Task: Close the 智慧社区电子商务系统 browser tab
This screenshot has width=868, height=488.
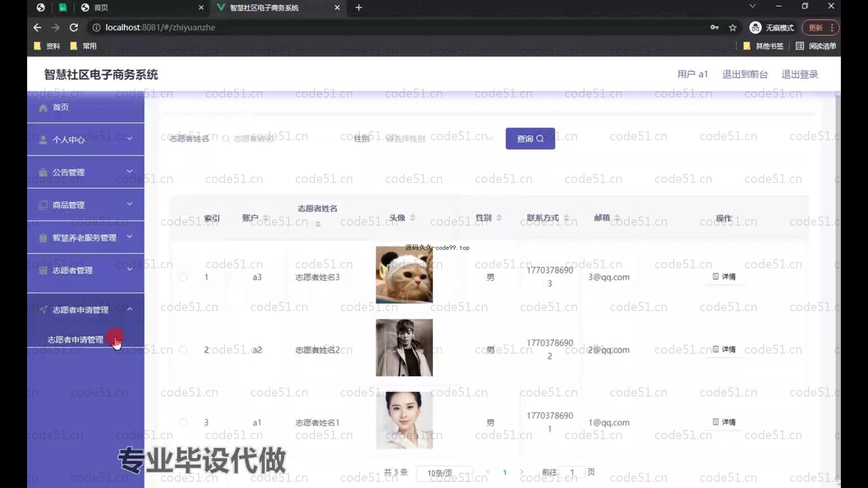Action: click(337, 7)
